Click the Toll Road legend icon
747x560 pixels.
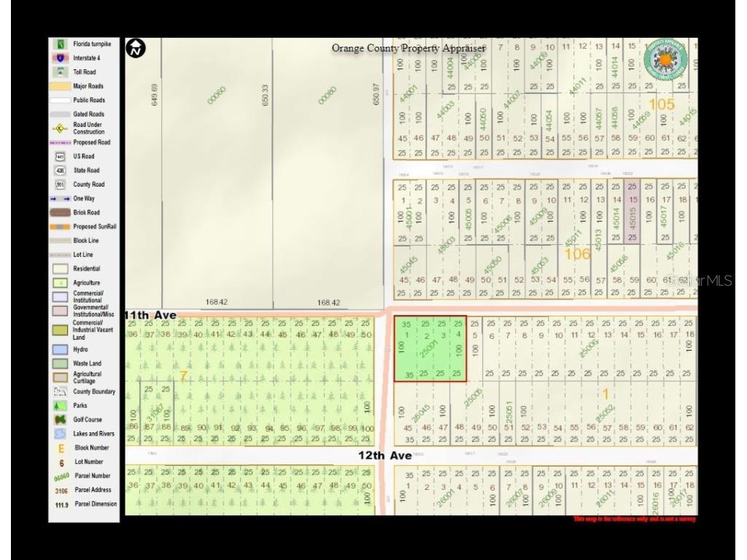(x=61, y=72)
